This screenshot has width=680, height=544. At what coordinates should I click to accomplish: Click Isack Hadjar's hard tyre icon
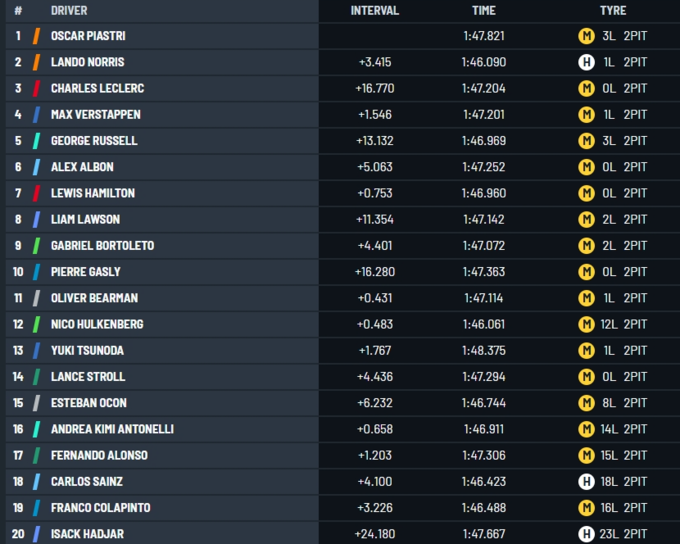point(586,533)
